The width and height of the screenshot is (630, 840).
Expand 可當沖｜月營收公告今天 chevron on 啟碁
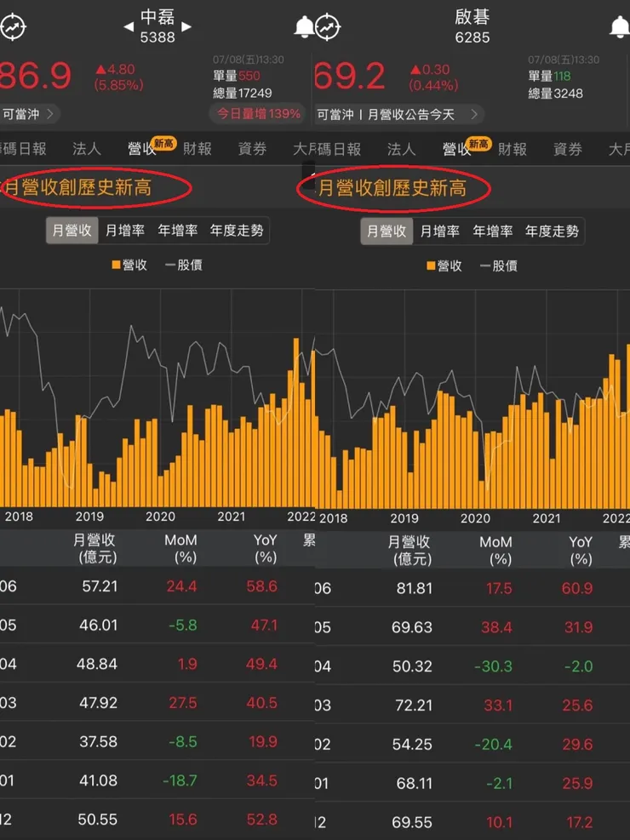pyautogui.click(x=474, y=114)
